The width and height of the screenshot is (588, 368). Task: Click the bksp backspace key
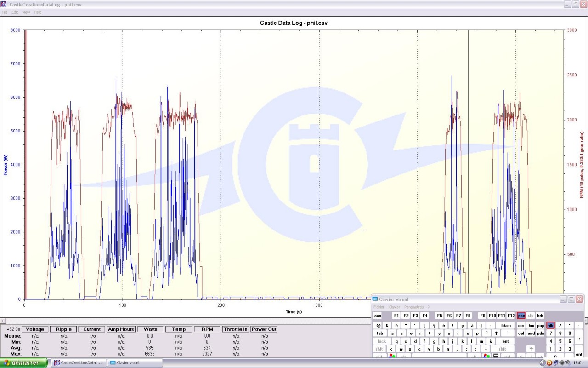tap(505, 326)
